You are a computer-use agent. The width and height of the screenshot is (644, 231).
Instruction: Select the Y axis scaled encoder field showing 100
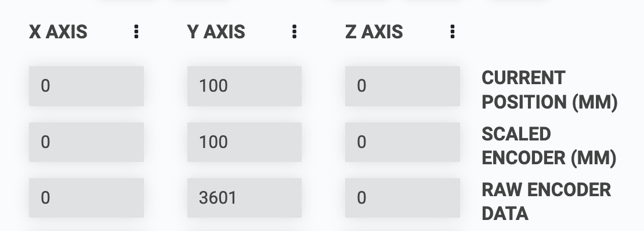click(244, 142)
